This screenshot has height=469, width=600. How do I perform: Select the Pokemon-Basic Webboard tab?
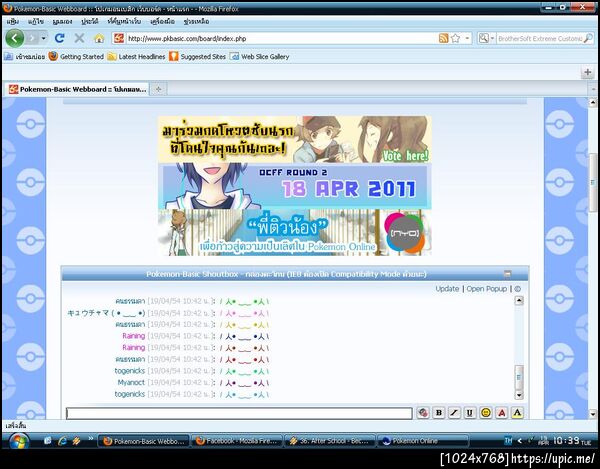78,89
